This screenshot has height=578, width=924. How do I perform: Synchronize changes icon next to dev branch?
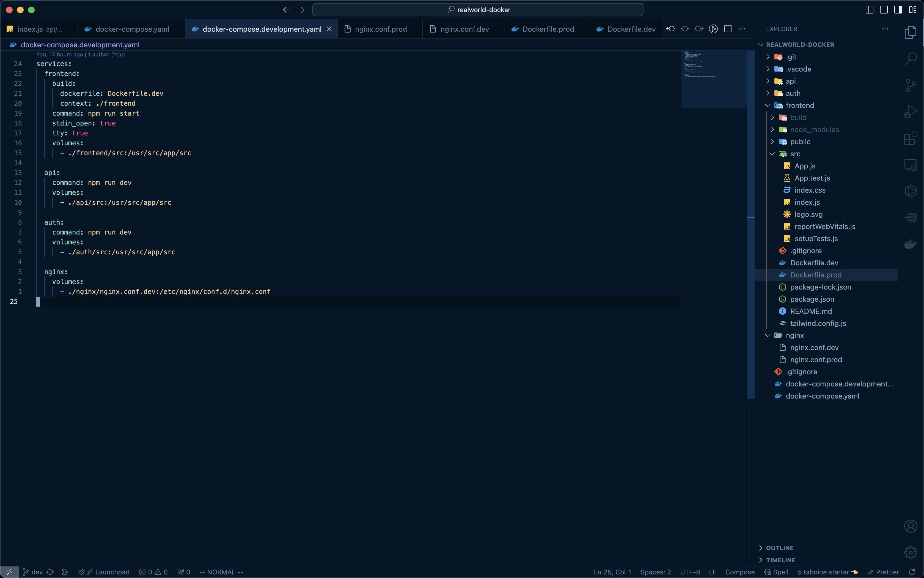click(x=50, y=572)
